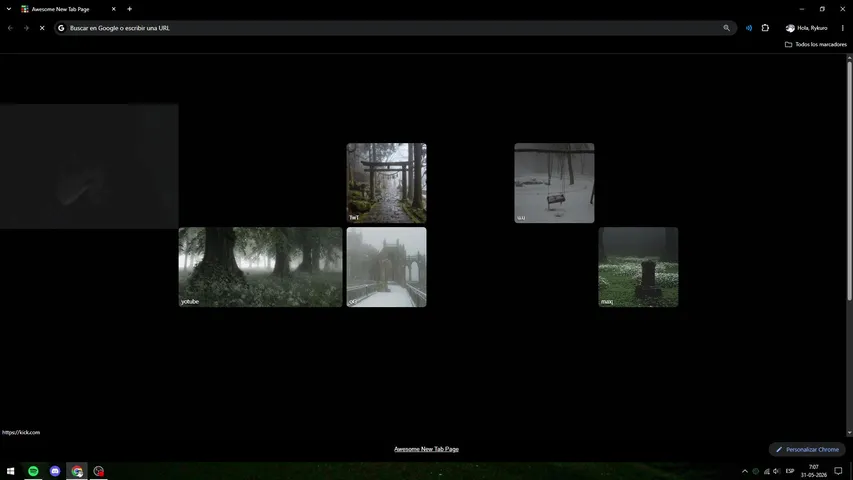Click the ESP language indicator

pos(790,471)
